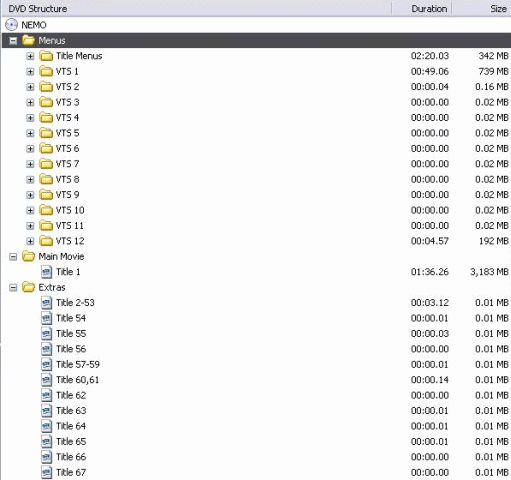Click the 00:00.04 duration value

[x=430, y=87]
